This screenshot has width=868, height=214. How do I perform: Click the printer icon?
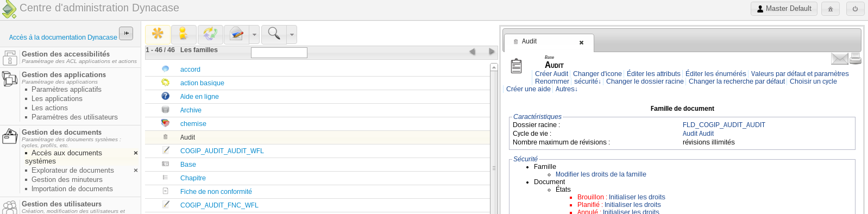[x=856, y=59]
